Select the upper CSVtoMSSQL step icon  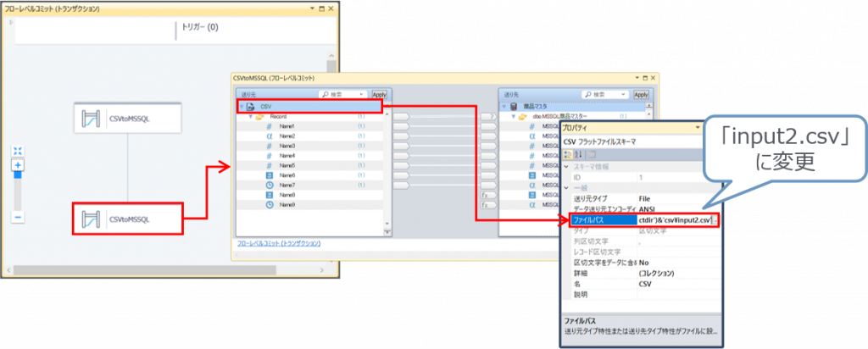point(90,117)
